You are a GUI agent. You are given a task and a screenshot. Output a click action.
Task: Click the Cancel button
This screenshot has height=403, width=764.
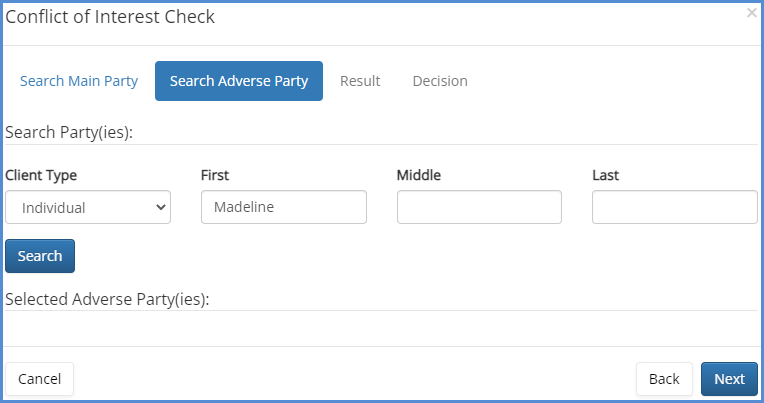pos(40,379)
